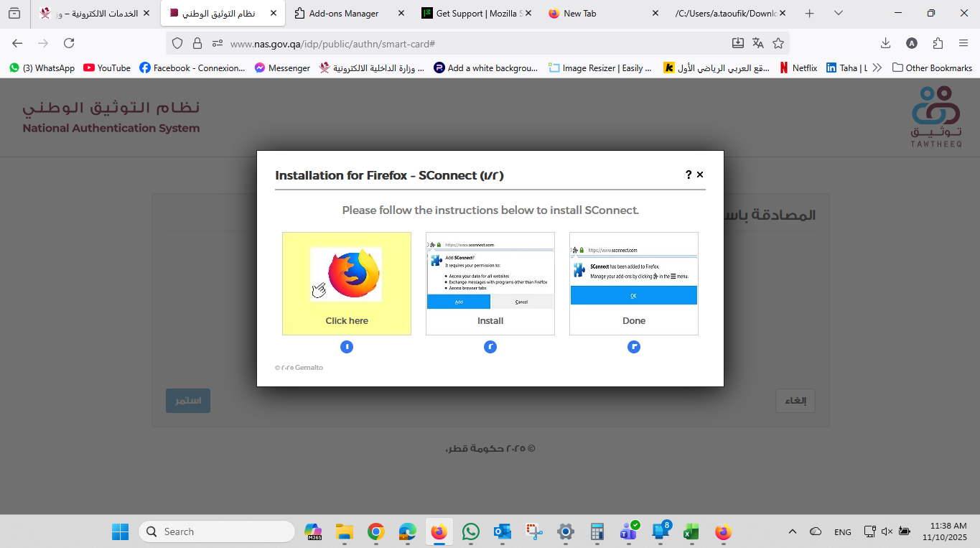Screen dimensions: 980x548
Task: Click the muted volume tray icon
Action: click(887, 531)
